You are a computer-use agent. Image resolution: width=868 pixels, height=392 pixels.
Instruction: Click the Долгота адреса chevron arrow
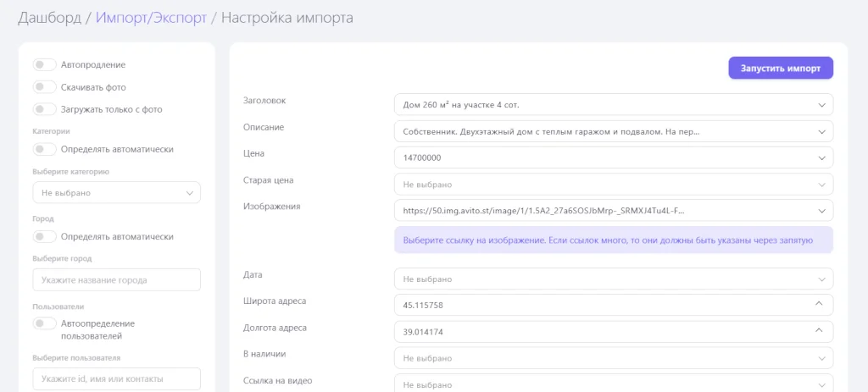pos(819,332)
